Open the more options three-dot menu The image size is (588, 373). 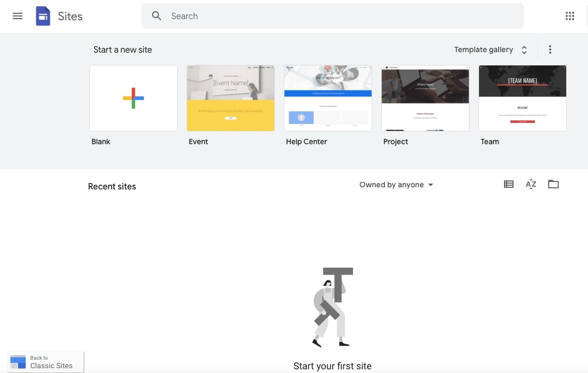coord(550,49)
